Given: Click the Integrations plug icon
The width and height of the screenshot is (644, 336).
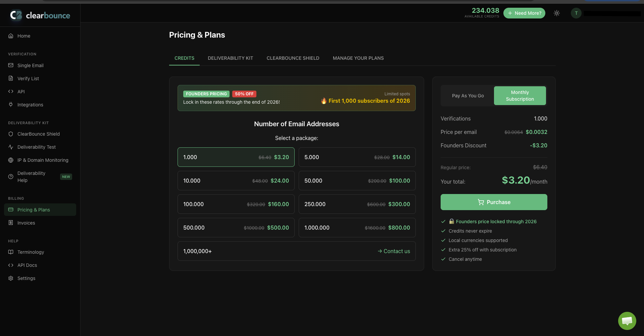Looking at the screenshot, I should coord(11,105).
